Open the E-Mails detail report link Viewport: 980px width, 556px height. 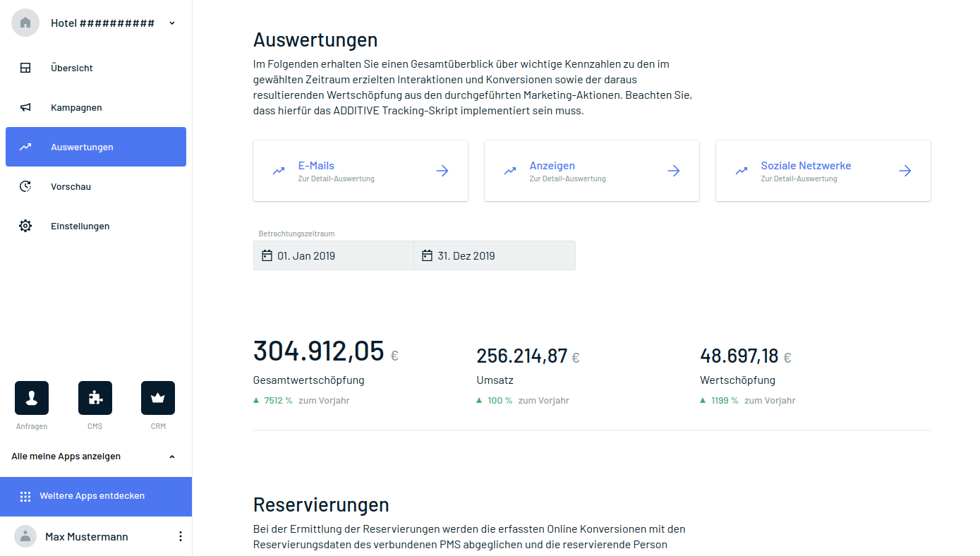[316, 167]
